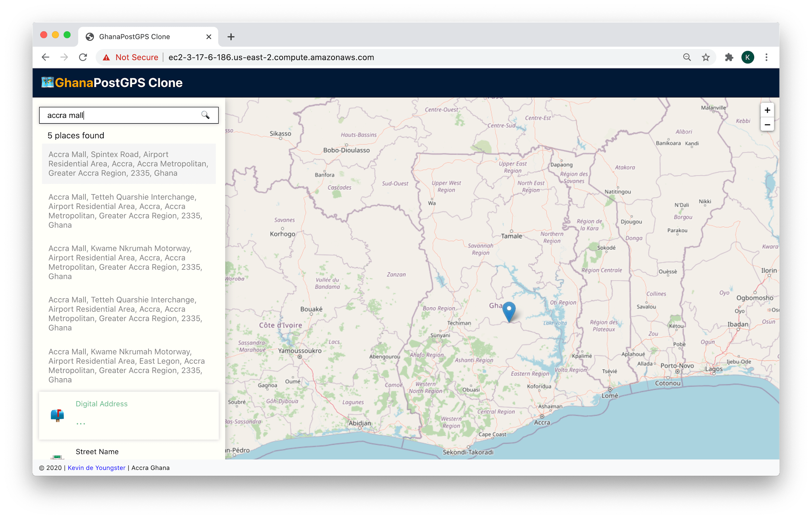Reload the page with refresh icon
This screenshot has height=519, width=812.
83,57
